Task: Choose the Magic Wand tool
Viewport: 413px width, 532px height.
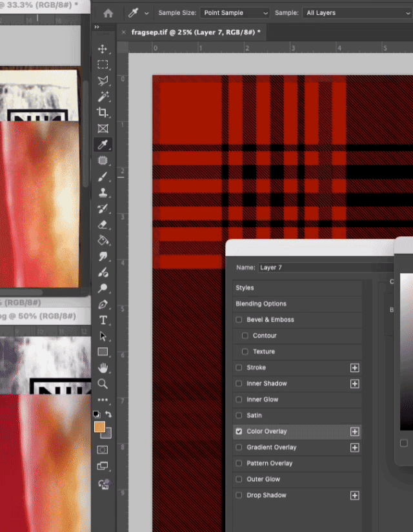Action: click(x=103, y=97)
